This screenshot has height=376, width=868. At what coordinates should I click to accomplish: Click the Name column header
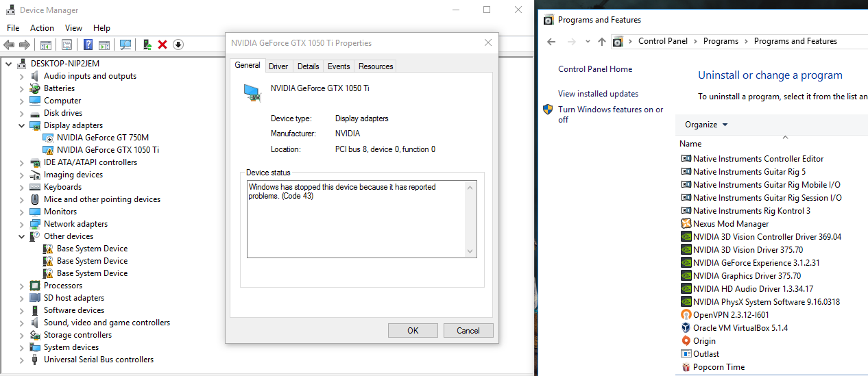coord(690,144)
